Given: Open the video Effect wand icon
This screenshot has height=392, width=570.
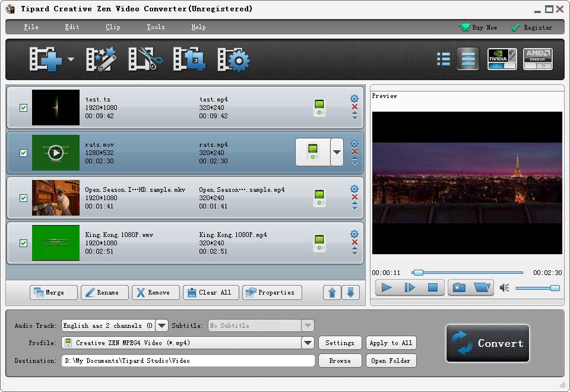Looking at the screenshot, I should coord(101,59).
